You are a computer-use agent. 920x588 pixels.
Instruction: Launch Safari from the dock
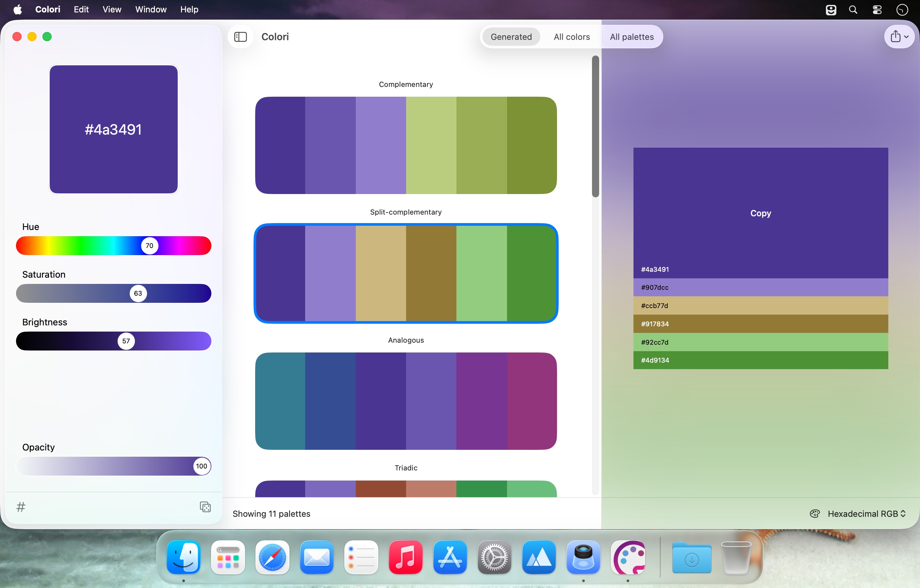tap(272, 557)
